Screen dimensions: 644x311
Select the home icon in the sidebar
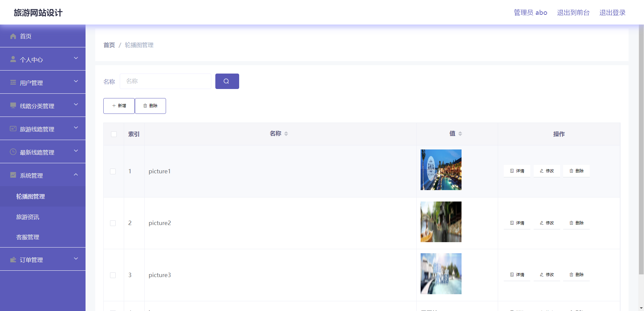pyautogui.click(x=13, y=36)
